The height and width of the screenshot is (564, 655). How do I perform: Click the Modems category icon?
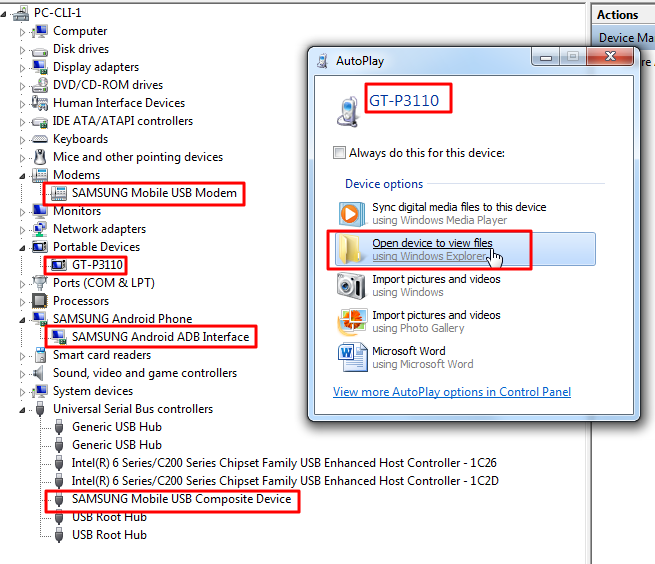[41, 175]
